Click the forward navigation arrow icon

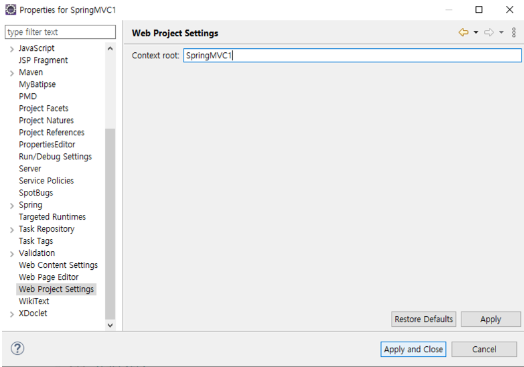click(x=489, y=32)
